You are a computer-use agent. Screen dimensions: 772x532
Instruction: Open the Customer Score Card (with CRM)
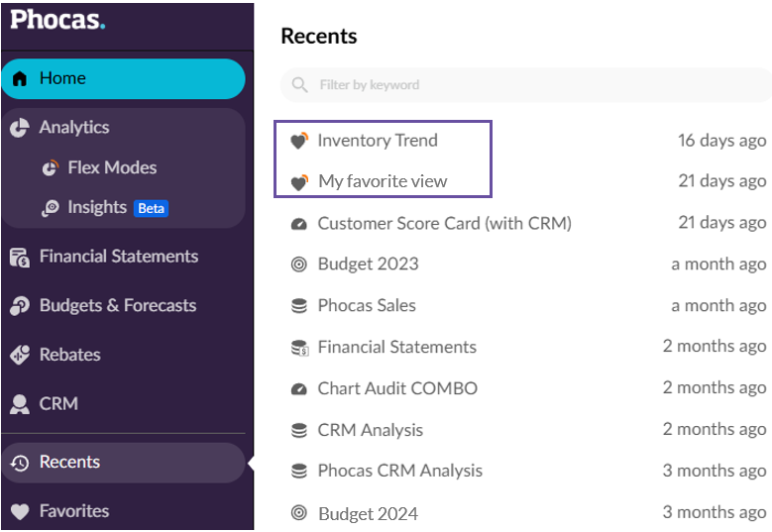pyautogui.click(x=444, y=223)
